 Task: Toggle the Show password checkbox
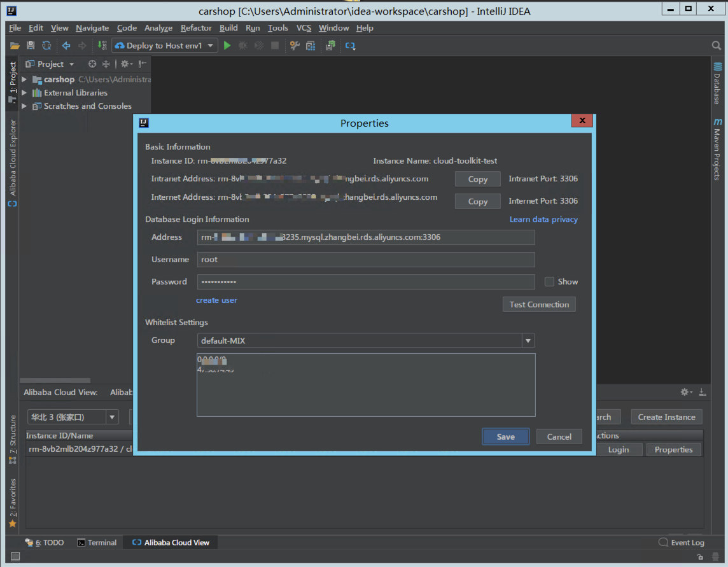(x=549, y=282)
